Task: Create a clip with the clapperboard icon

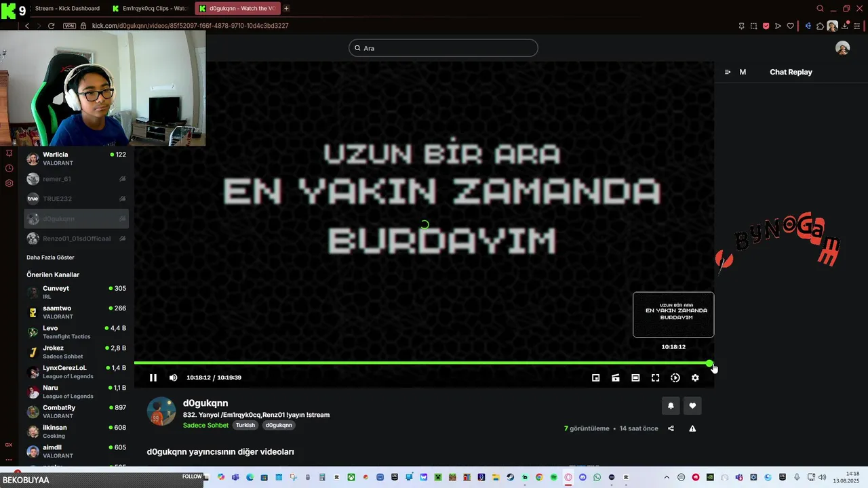Action: (616, 378)
